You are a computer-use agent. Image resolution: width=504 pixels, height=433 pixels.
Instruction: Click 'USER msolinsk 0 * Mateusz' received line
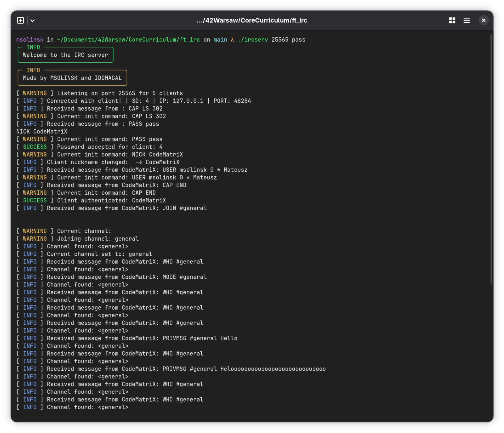(132, 170)
